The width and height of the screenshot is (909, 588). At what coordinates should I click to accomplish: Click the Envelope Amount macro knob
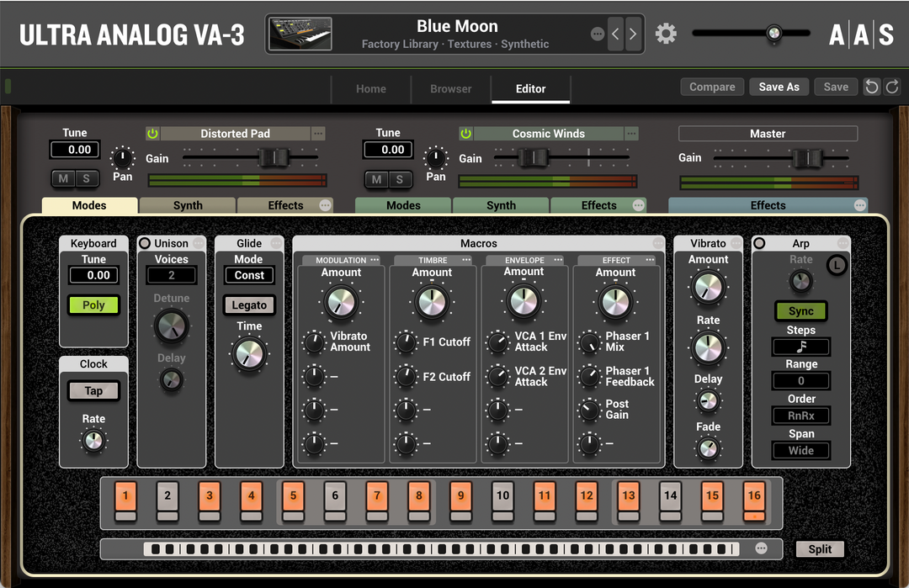pos(524,302)
